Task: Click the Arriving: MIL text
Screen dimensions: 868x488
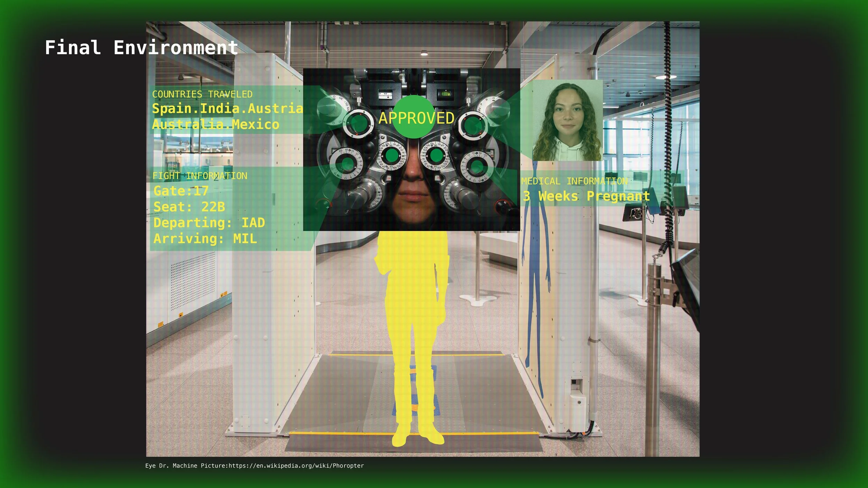Action: 205,239
